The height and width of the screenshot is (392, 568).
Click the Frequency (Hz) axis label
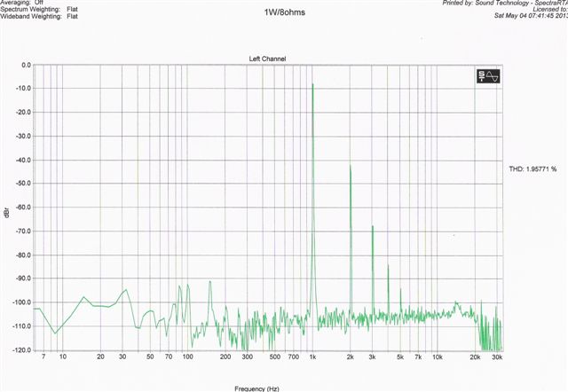click(x=256, y=388)
